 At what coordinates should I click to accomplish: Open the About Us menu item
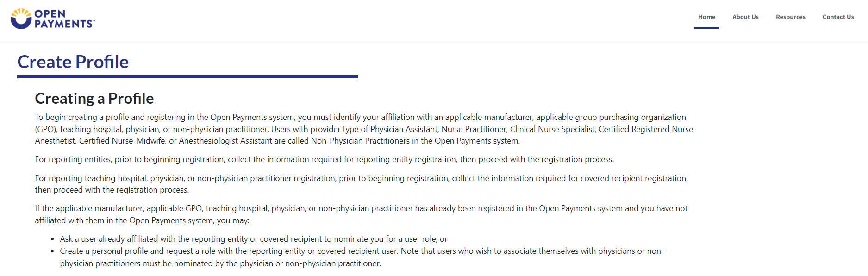[x=745, y=17]
